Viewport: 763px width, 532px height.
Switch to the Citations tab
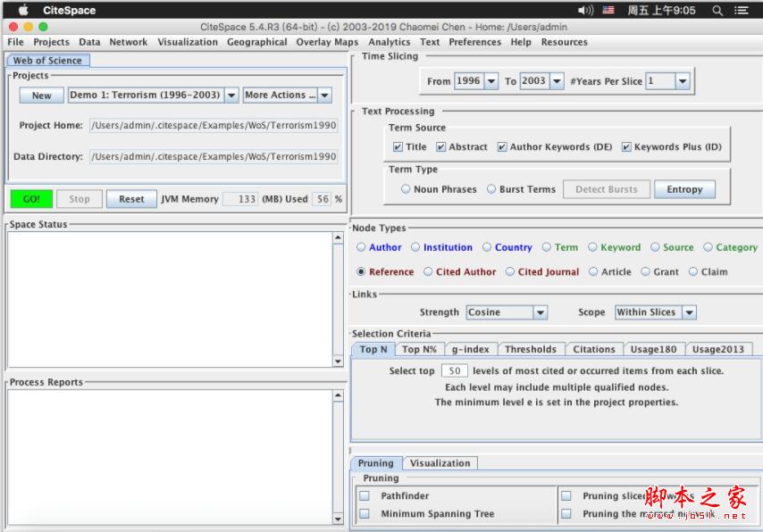pos(593,349)
